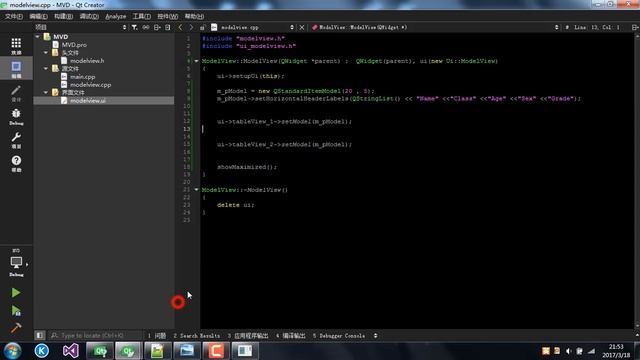The width and height of the screenshot is (640, 360).
Task: Focus the Type to locate search field
Action: [95, 336]
